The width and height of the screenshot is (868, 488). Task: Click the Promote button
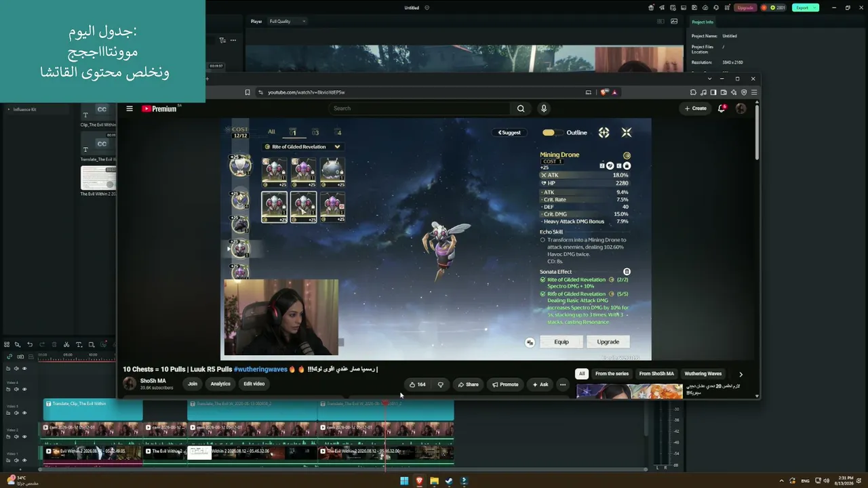[x=505, y=384]
